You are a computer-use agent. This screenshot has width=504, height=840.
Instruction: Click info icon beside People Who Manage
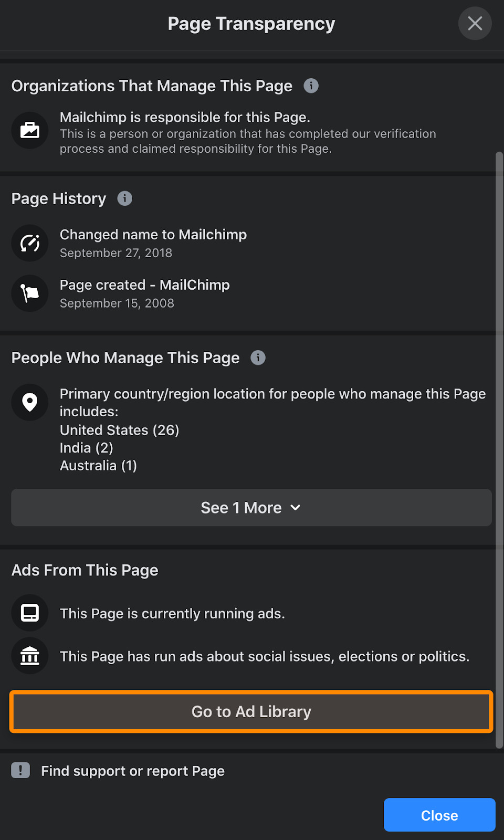point(258,358)
